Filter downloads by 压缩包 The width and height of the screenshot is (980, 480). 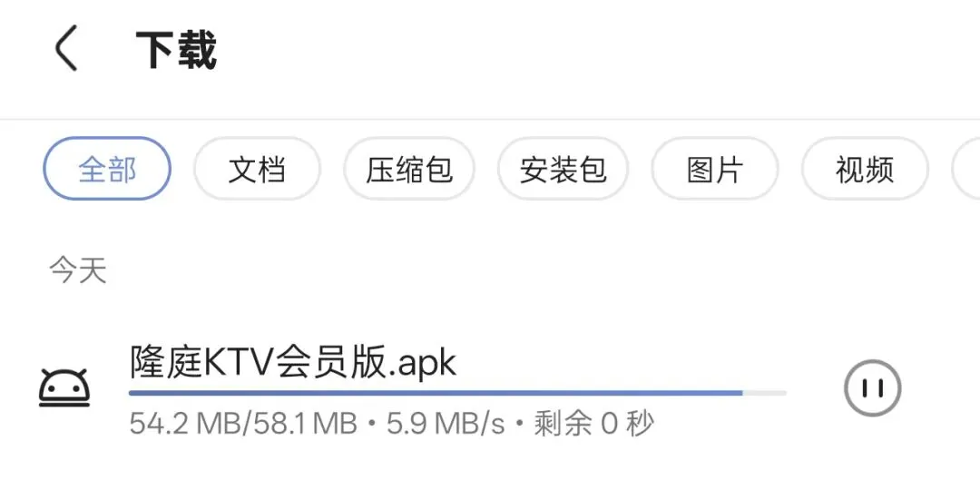coord(408,169)
